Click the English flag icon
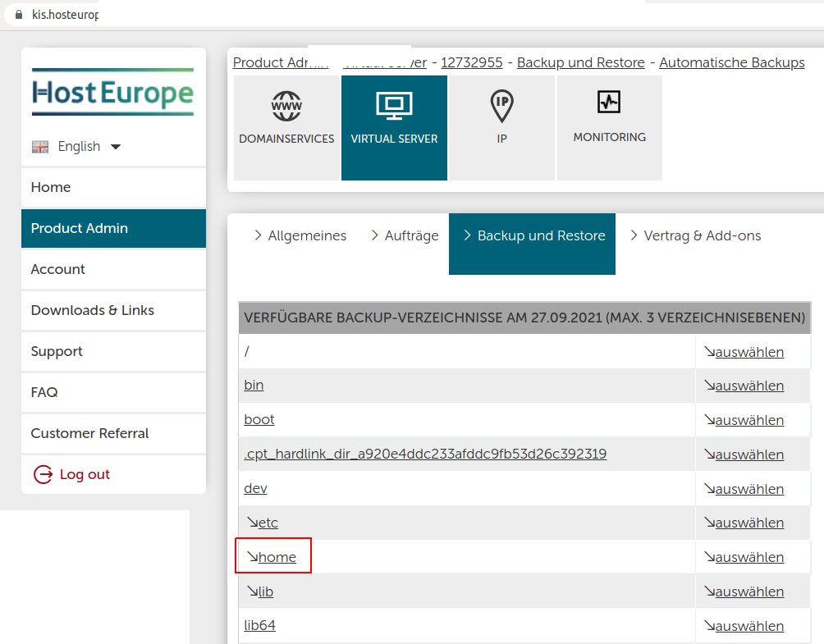This screenshot has height=644, width=824. pos(40,147)
